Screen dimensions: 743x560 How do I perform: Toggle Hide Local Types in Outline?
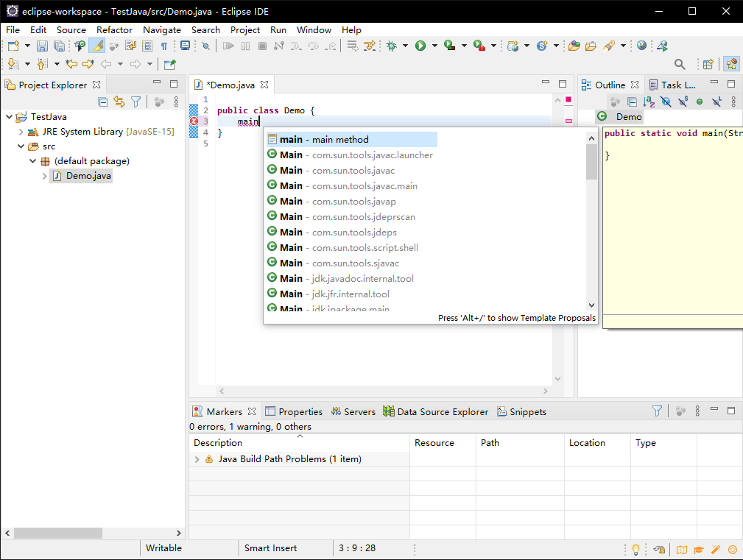(x=716, y=102)
